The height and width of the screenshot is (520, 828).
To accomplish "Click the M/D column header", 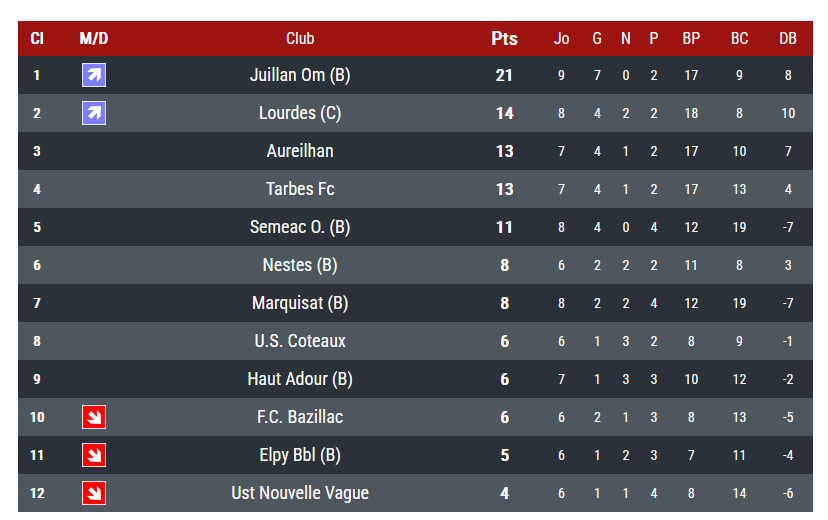I will click(x=94, y=38).
